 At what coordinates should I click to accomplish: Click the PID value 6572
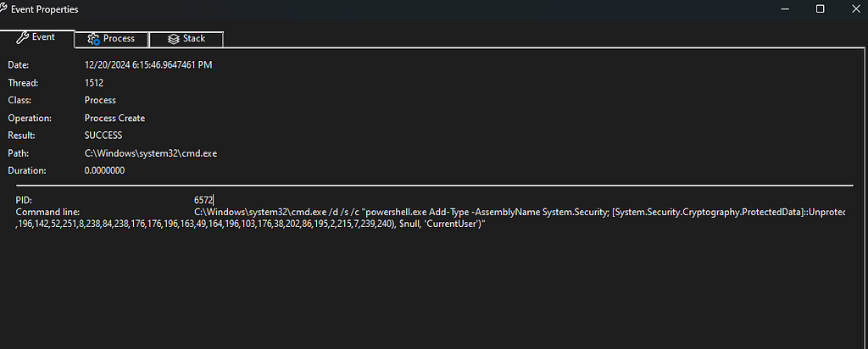(203, 200)
